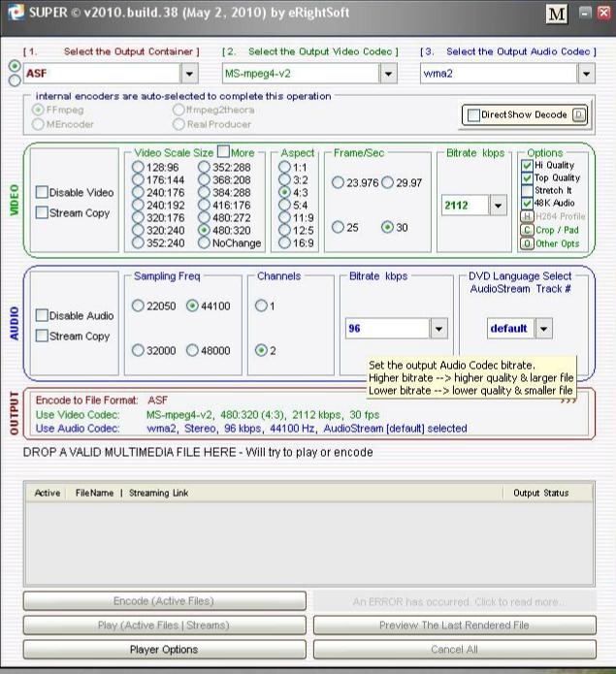616x674 pixels.
Task: Click the Use Video Codec summary line
Action: pos(208,415)
